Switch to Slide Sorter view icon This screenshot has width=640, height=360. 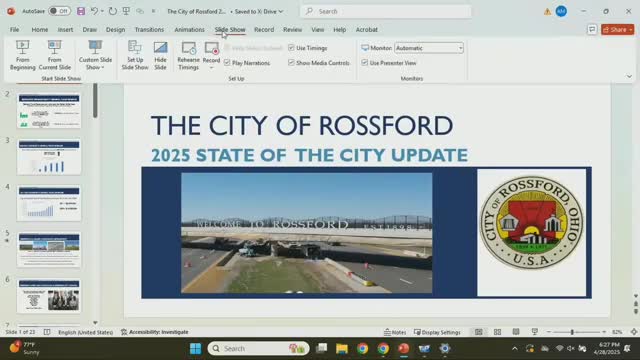click(497, 332)
